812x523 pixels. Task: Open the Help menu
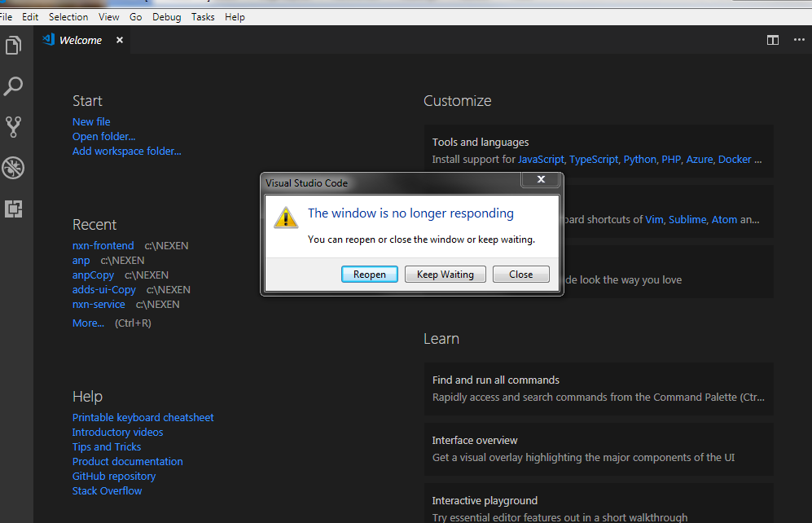[x=235, y=16]
